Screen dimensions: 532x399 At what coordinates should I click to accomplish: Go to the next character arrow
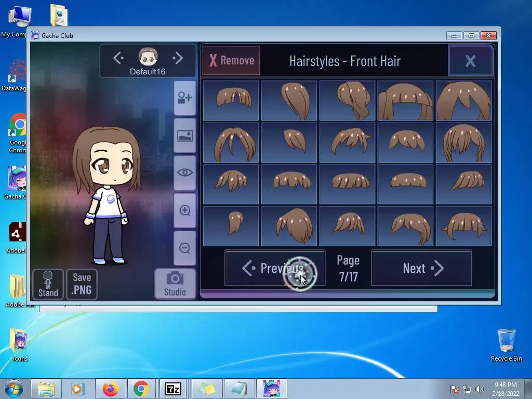pyautogui.click(x=178, y=58)
